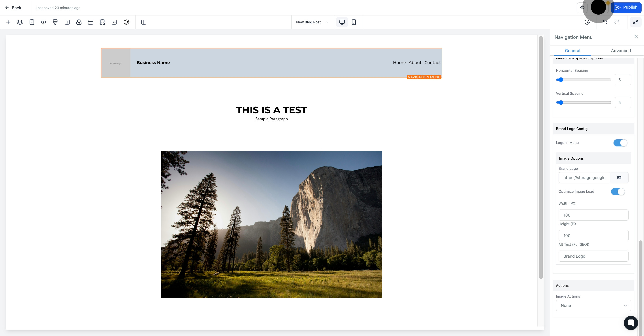Publish the page
644x336 pixels.
click(626, 8)
